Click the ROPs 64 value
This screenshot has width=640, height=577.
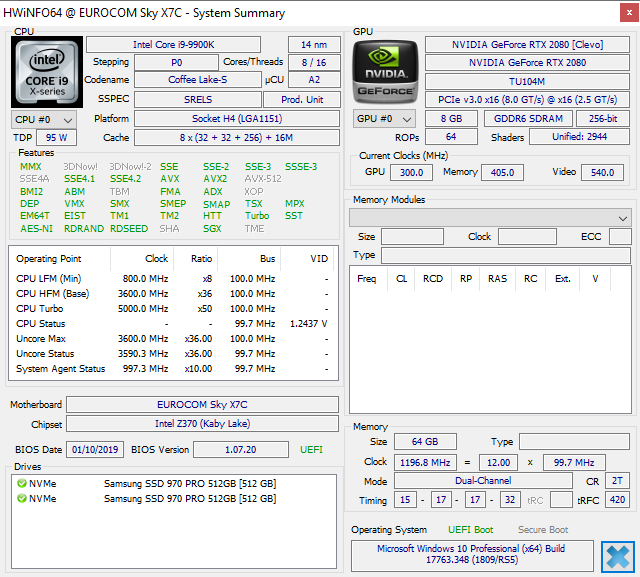[x=451, y=137]
